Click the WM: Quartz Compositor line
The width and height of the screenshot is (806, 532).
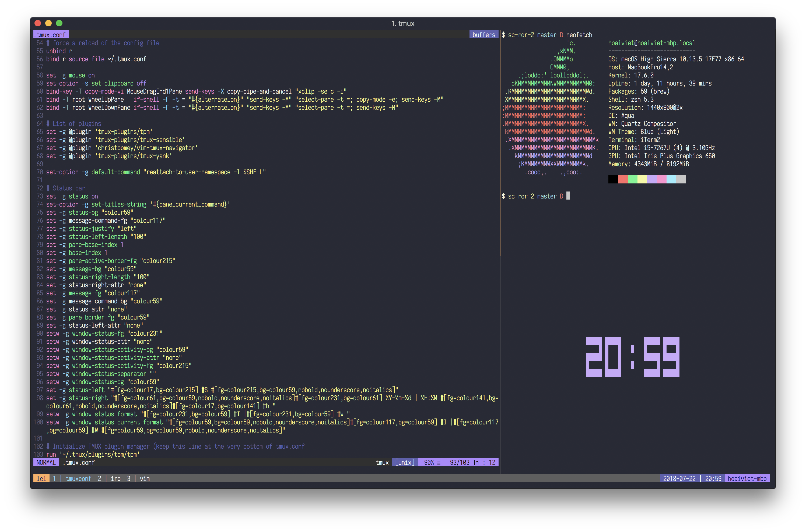tap(642, 123)
